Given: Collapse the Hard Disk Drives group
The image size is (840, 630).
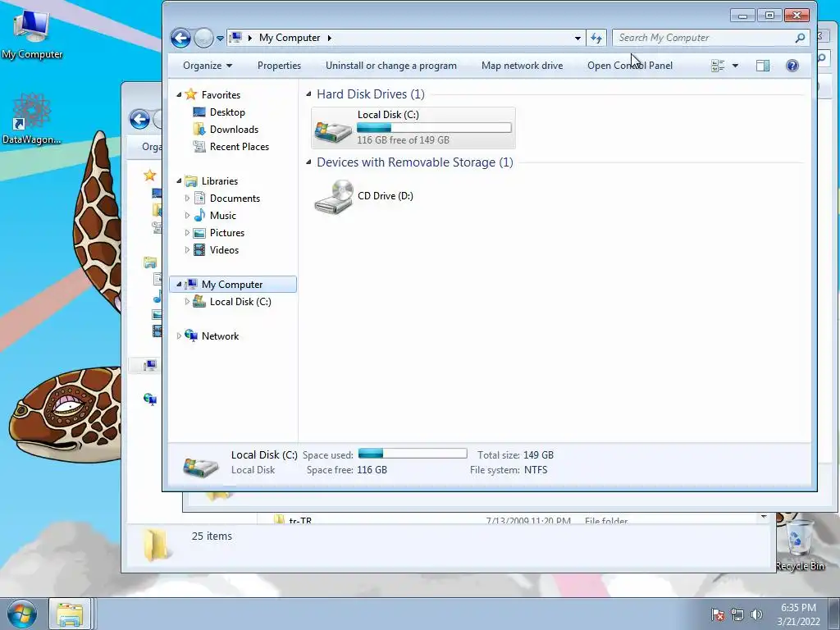Looking at the screenshot, I should coord(308,94).
